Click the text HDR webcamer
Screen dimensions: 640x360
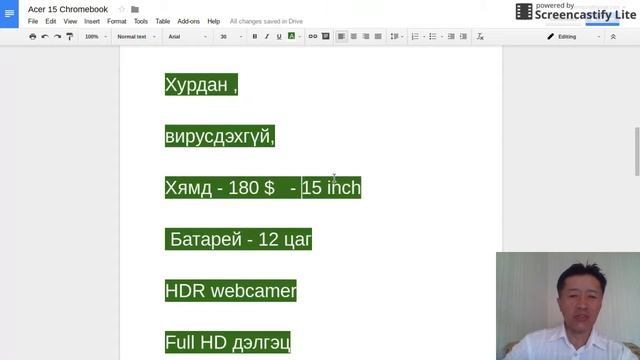tap(231, 291)
